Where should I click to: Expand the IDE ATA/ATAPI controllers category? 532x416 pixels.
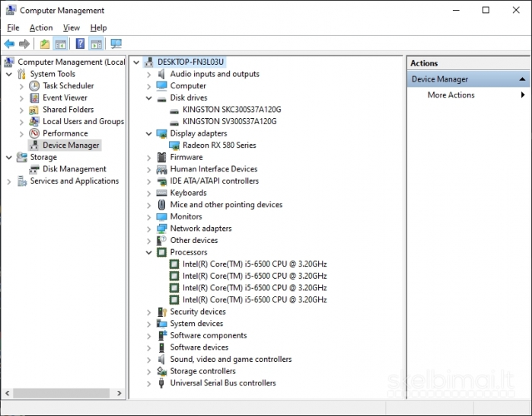(148, 181)
